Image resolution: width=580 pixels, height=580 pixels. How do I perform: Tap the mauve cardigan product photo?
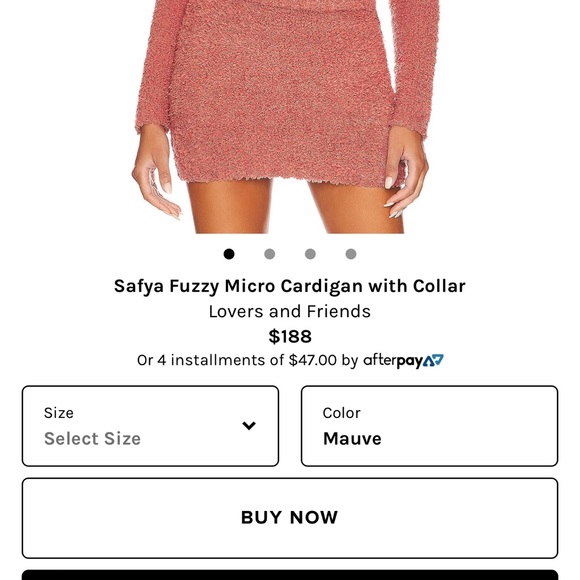pos(282,117)
